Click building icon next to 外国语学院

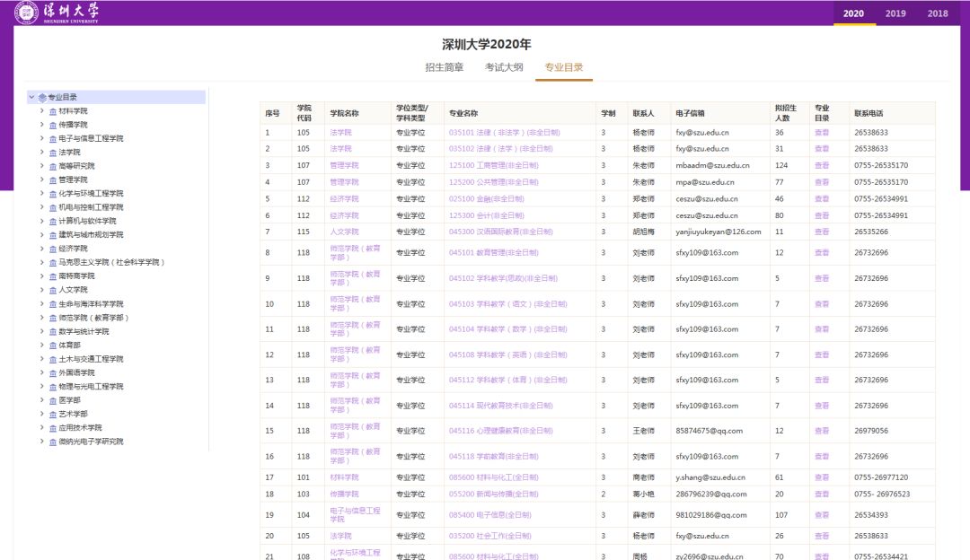coord(53,372)
